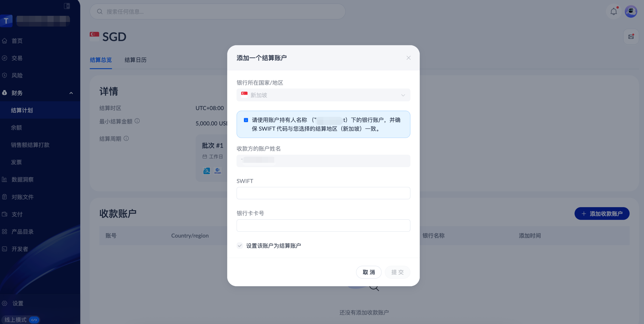This screenshot has width=644, height=324.
Task: Click the 收款方的账户姓名 field
Action: click(323, 161)
